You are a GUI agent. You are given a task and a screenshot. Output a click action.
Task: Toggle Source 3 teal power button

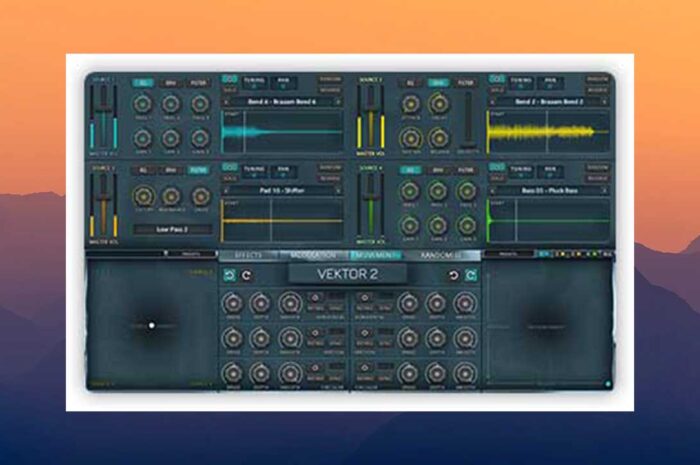(x=229, y=167)
